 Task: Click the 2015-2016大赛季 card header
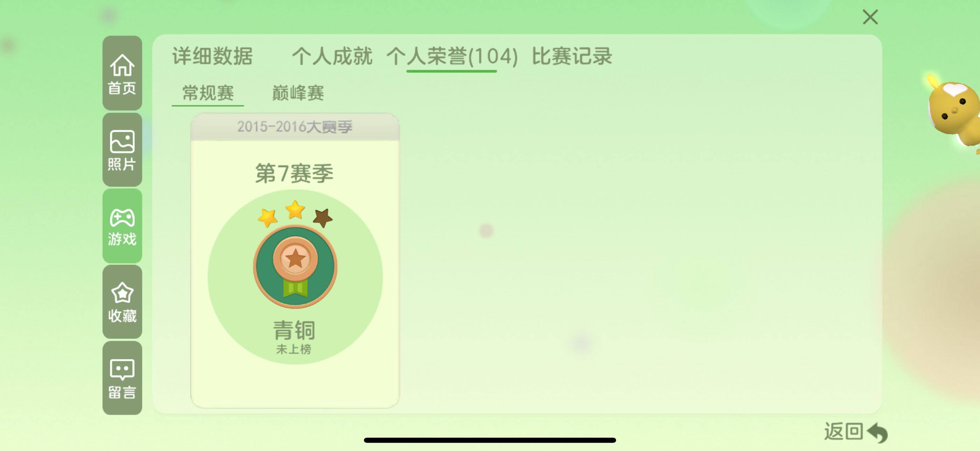tap(295, 127)
